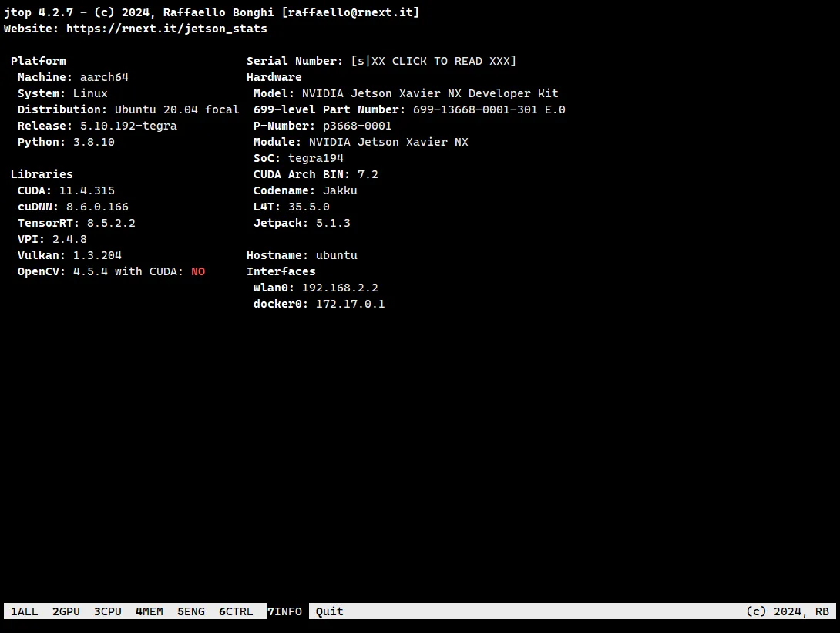
Task: Click the Distribution value Ubuntu 20.04 focal
Action: [177, 109]
